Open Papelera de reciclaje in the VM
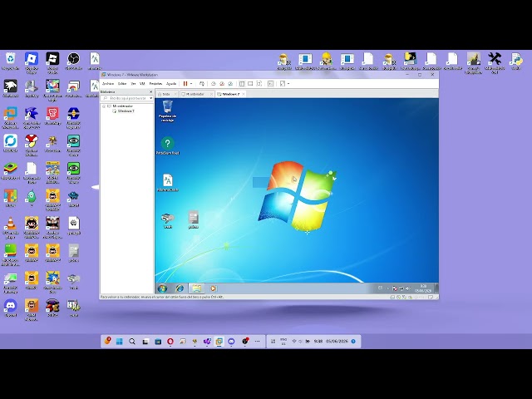The width and height of the screenshot is (532, 399). (168, 111)
